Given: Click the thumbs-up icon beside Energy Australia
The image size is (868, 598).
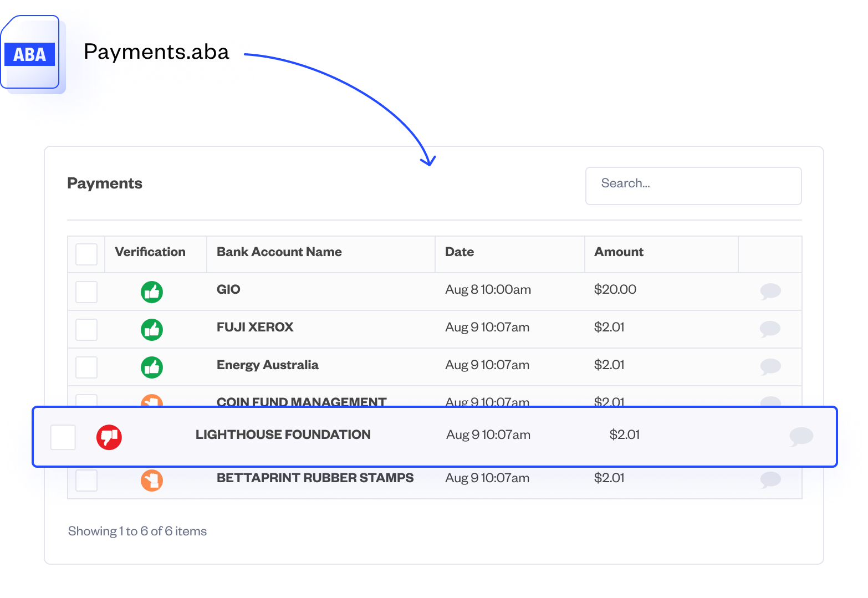Looking at the screenshot, I should coord(152,367).
